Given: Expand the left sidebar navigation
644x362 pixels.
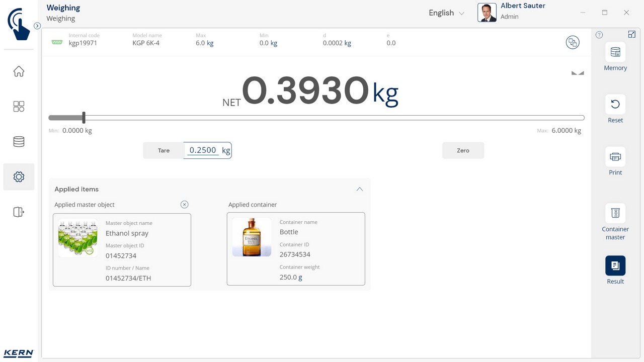Looking at the screenshot, I should pos(37,26).
